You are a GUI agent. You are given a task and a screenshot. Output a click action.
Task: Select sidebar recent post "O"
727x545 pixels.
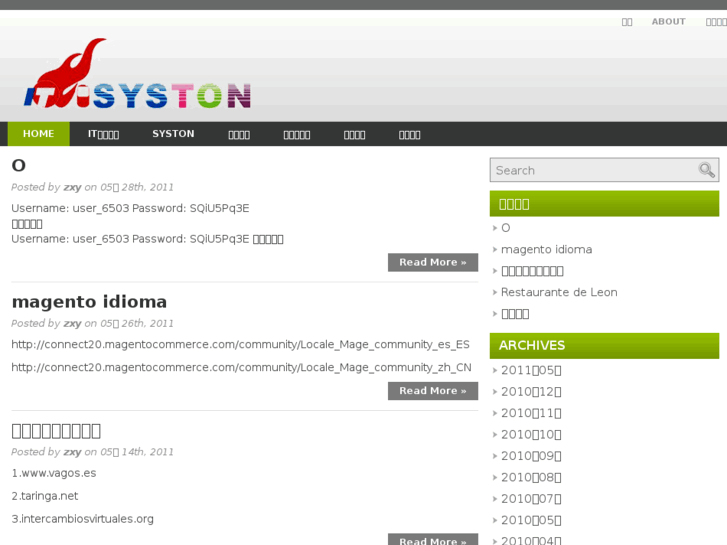505,228
